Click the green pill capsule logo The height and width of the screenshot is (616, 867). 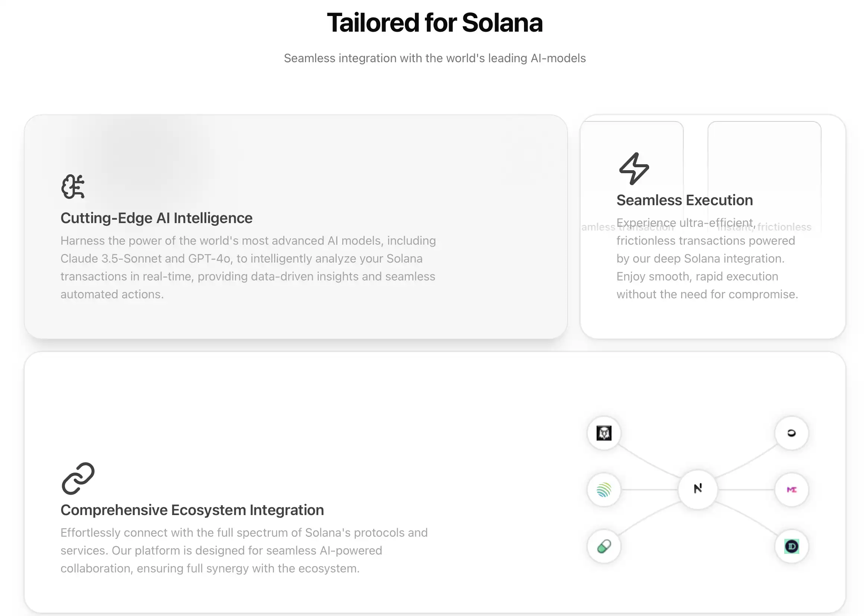point(604,547)
